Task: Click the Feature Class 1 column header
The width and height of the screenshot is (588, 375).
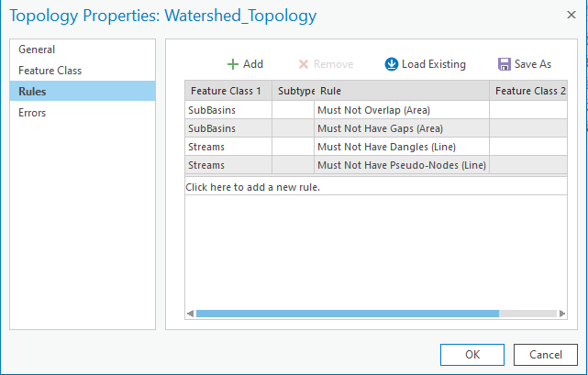Action: point(226,91)
